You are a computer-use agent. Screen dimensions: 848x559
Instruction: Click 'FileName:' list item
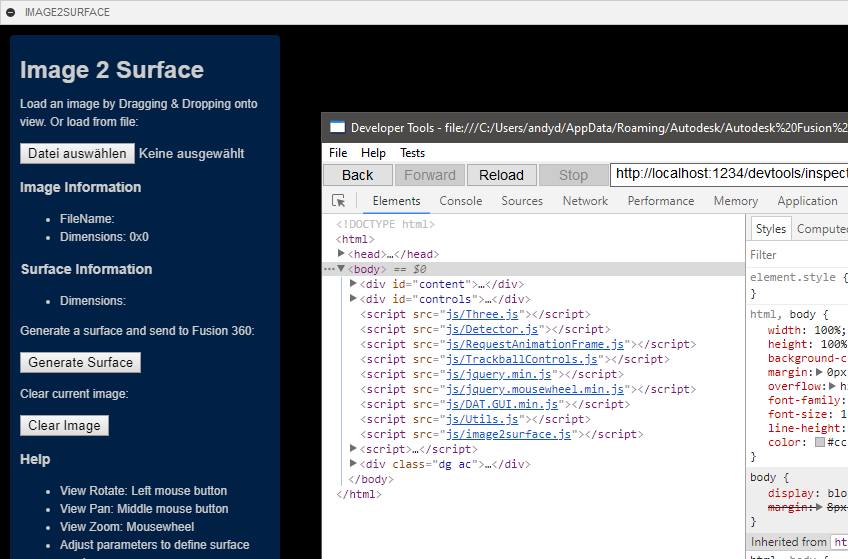pos(87,219)
